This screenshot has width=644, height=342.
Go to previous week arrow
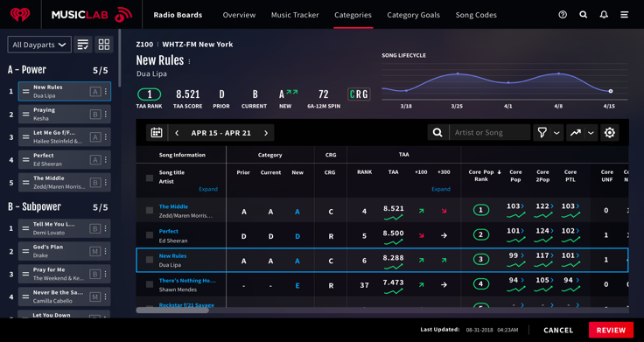pyautogui.click(x=177, y=133)
